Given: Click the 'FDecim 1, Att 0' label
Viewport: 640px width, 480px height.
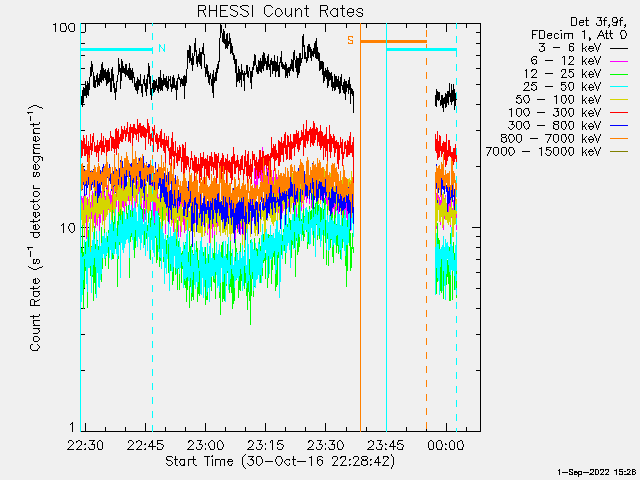Looking at the screenshot, I should point(579,35).
